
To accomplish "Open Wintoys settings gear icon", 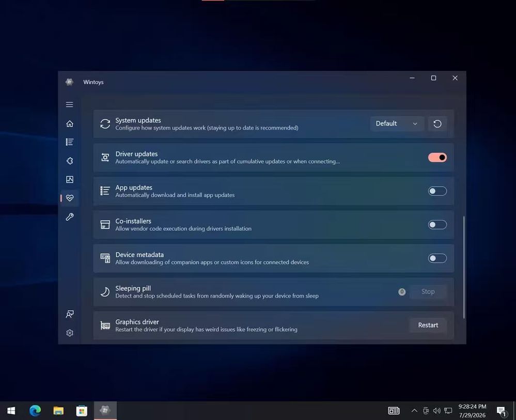I will [69, 333].
